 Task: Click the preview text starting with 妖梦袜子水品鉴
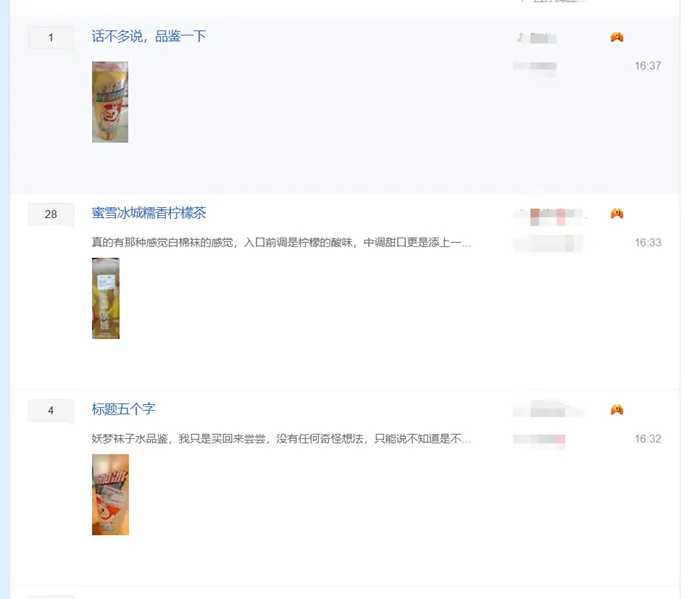coord(281,439)
